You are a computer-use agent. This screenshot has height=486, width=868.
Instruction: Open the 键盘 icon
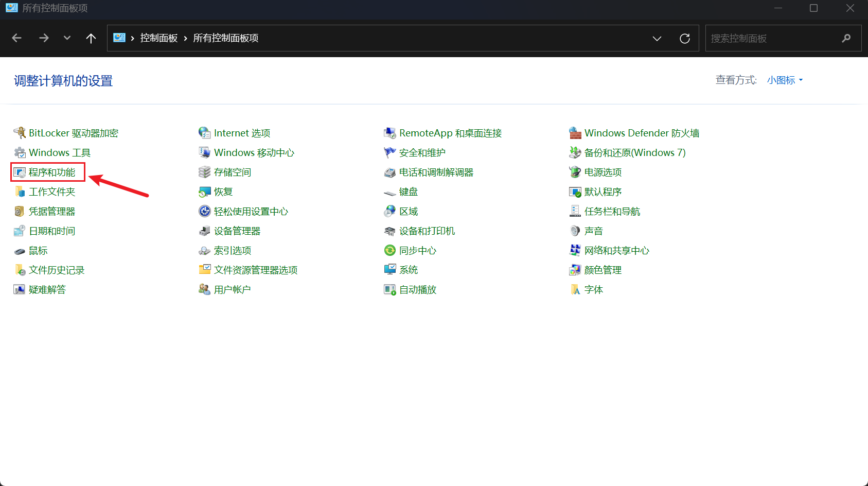[390, 192]
